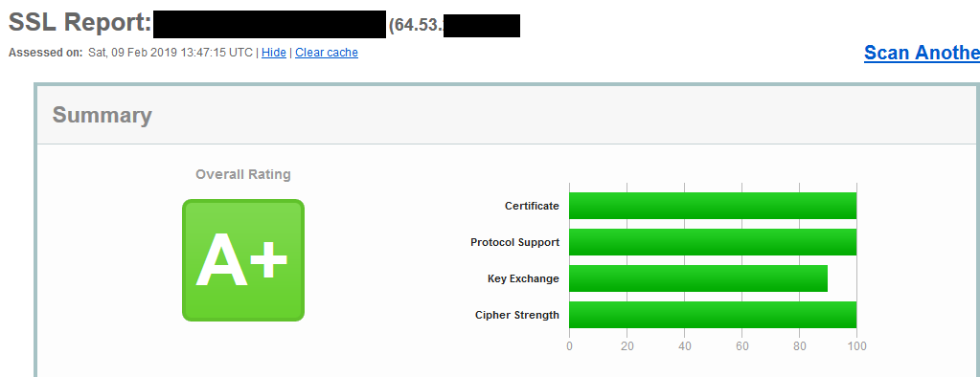This screenshot has width=980, height=377.
Task: Click the Certificate score bar
Action: [713, 206]
